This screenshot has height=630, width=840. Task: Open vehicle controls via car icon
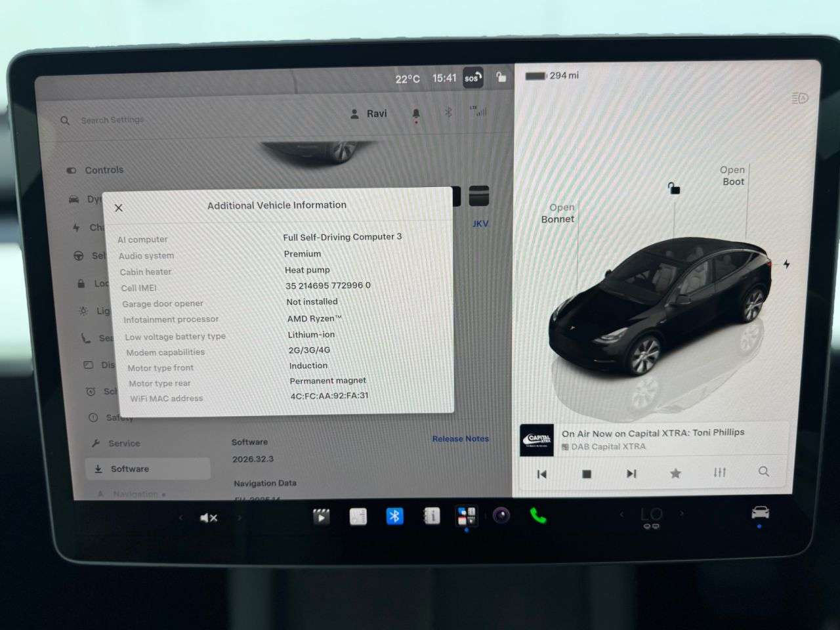coord(760,513)
